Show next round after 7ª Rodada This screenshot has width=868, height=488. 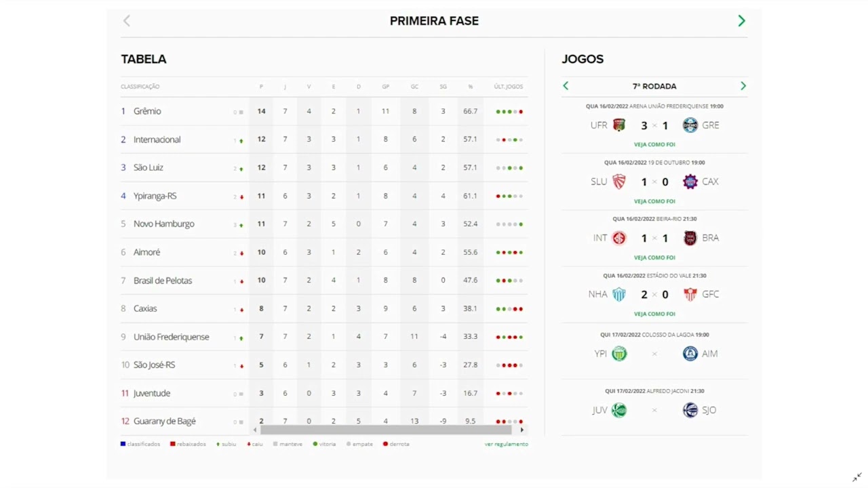point(743,86)
